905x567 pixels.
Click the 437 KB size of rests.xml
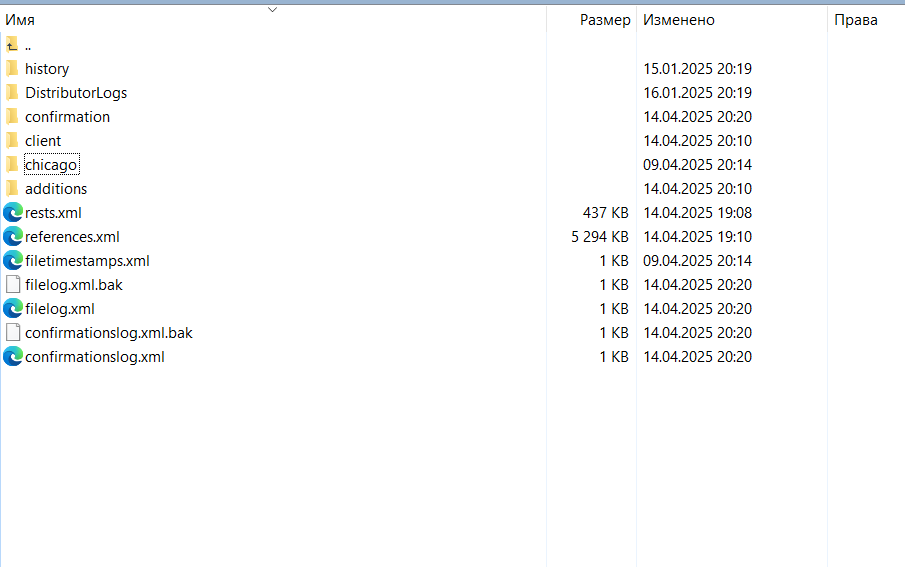pyautogui.click(x=605, y=213)
